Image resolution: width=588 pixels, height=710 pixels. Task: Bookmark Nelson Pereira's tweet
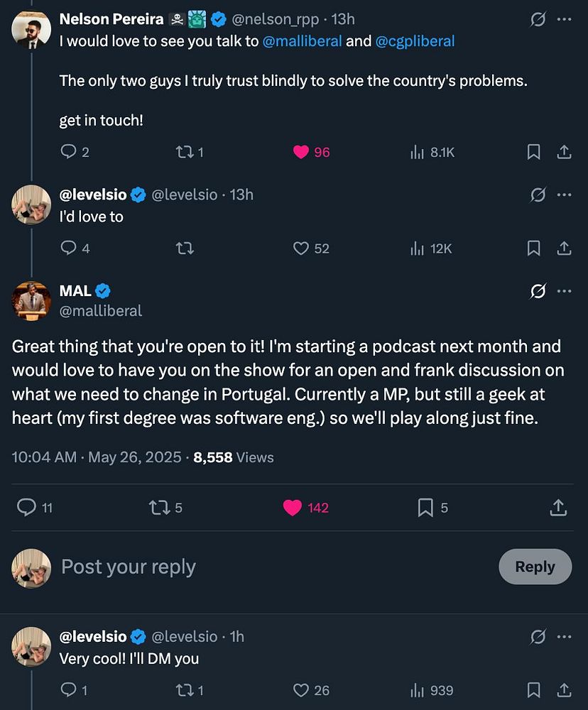[533, 152]
